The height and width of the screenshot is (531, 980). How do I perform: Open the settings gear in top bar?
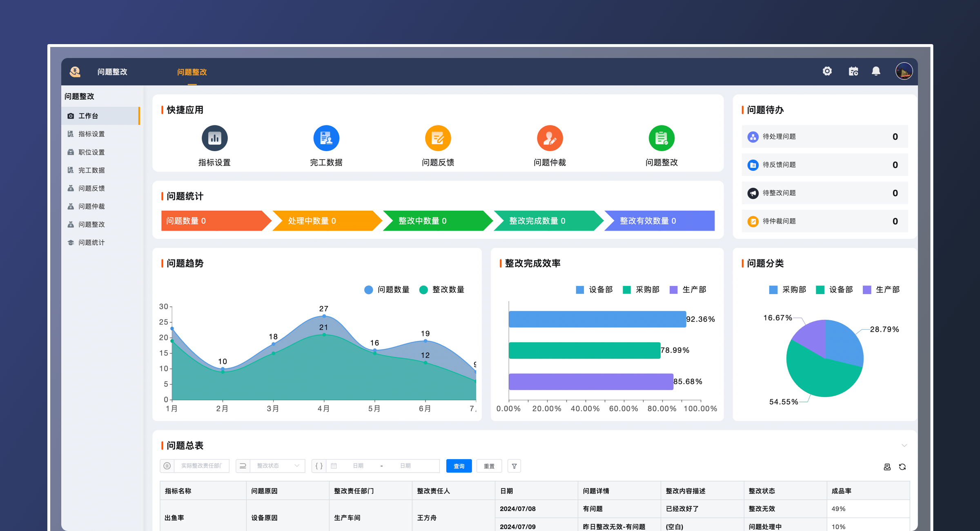(827, 71)
